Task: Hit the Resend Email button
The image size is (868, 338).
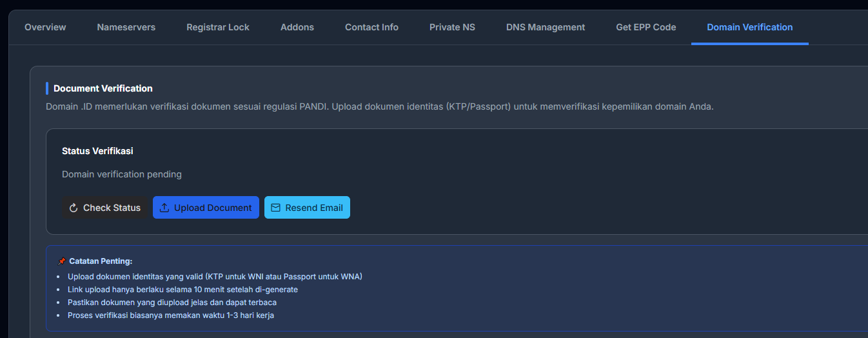Action: click(307, 208)
